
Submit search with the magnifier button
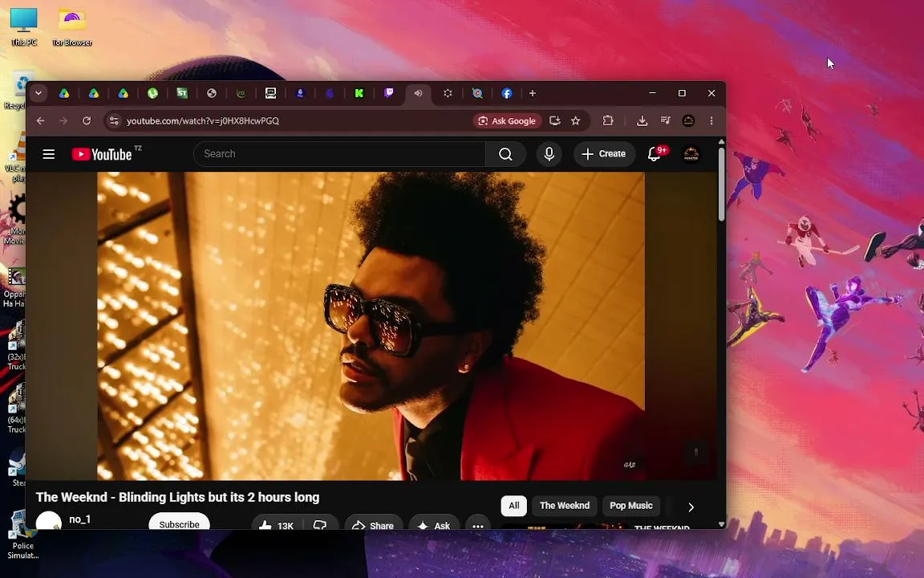(505, 154)
